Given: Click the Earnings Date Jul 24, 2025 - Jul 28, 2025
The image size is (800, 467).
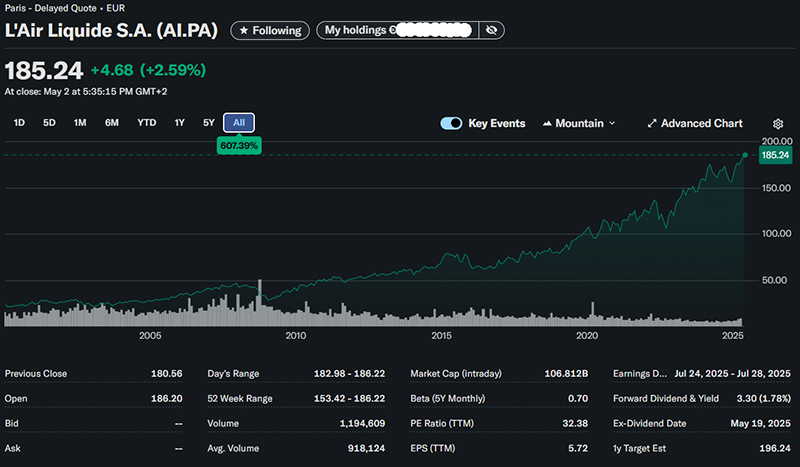Looking at the screenshot, I should tap(732, 374).
